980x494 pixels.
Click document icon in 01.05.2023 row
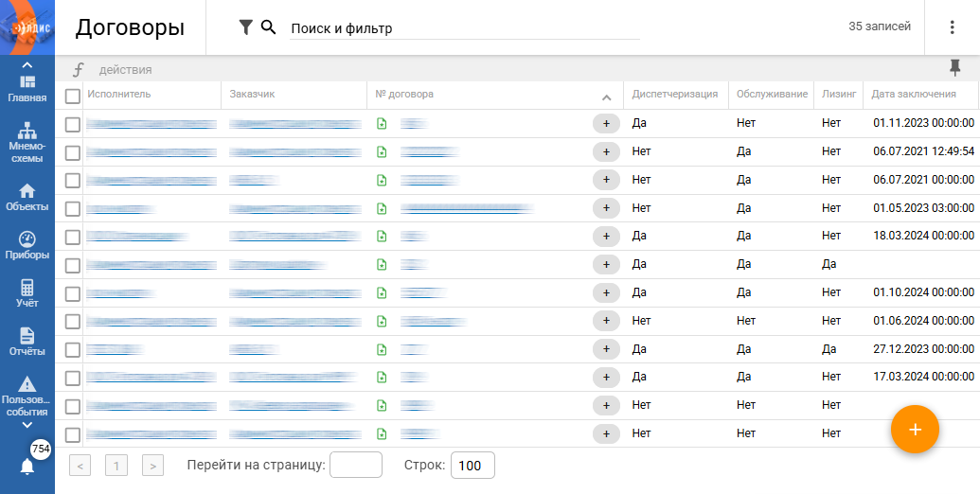tap(382, 208)
